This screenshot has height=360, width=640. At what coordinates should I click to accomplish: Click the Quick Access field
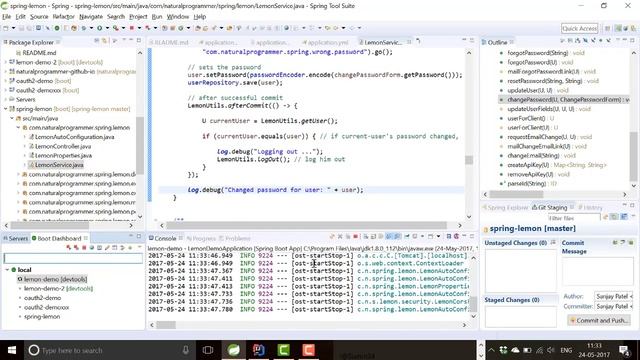(580, 28)
